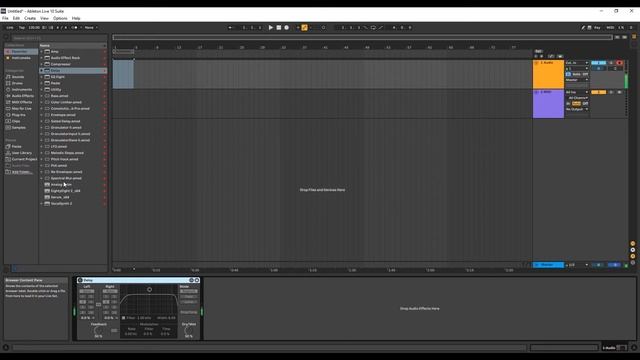Toggle the Delay stereo link button
This screenshot has height=360, width=640.
(98, 304)
